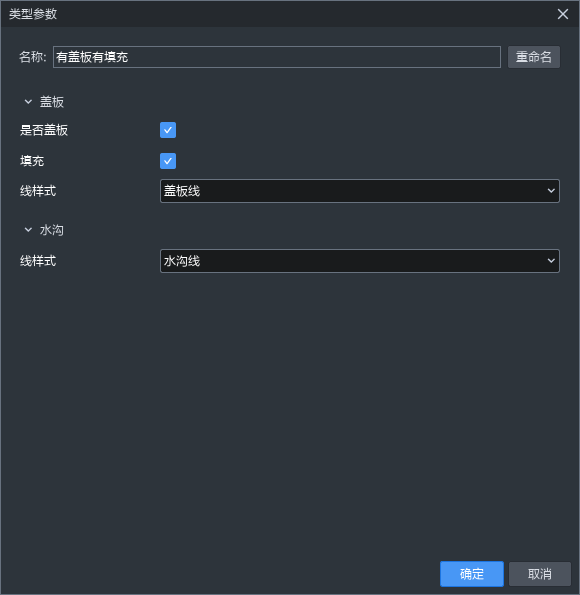Screen dimensions: 580x595
Task: Click the 是否盖板 property label
Action: (44, 130)
